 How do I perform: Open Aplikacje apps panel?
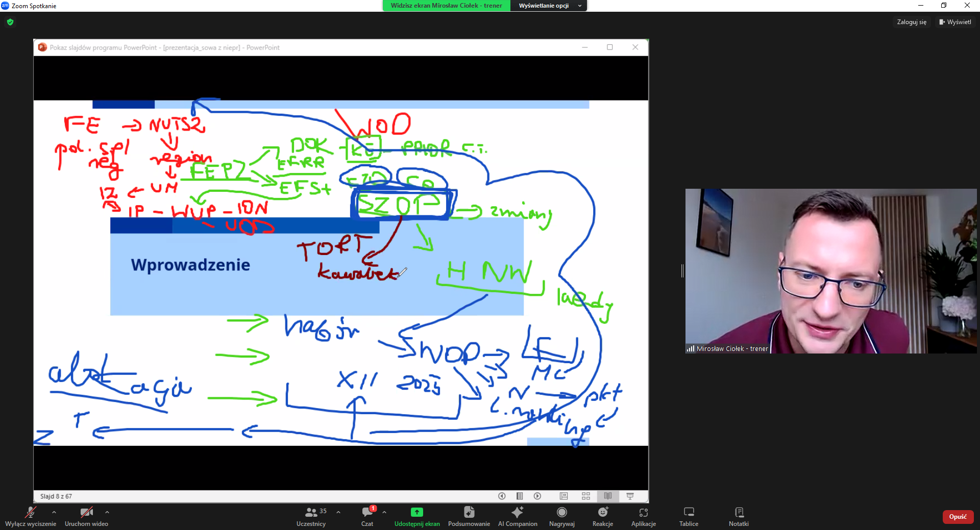click(x=643, y=516)
